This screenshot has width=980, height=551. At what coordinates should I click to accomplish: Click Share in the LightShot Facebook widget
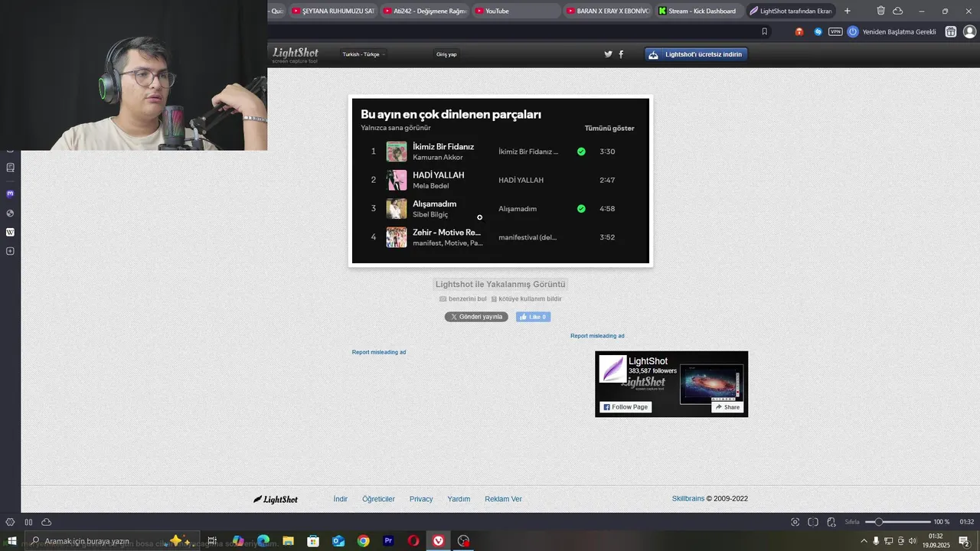tap(727, 407)
